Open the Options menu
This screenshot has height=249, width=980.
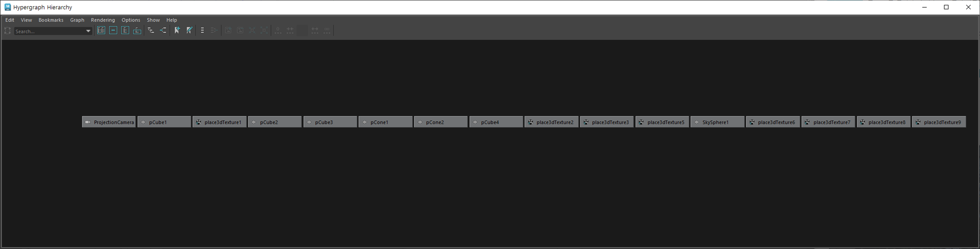[x=131, y=20]
